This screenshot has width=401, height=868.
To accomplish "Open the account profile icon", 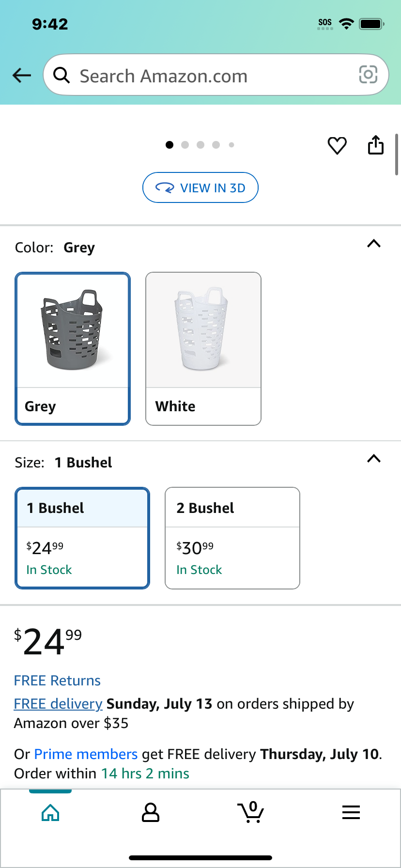I will tap(150, 812).
